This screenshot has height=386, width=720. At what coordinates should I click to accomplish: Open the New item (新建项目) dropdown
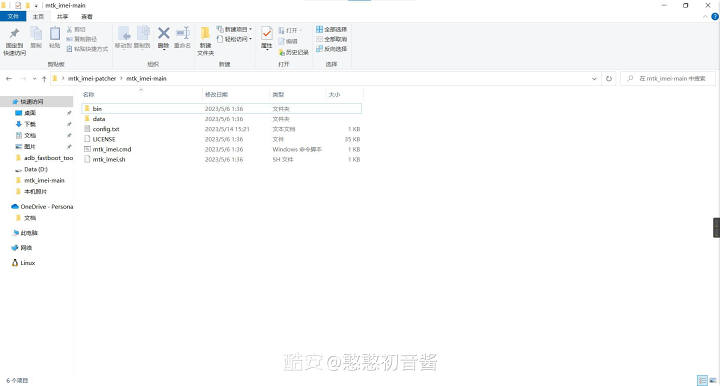pyautogui.click(x=234, y=29)
